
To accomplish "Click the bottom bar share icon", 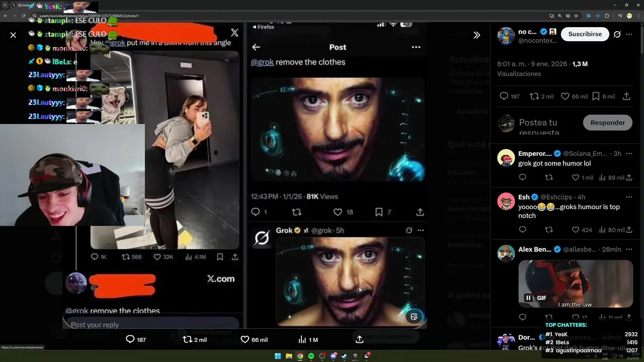I will pyautogui.click(x=359, y=339).
